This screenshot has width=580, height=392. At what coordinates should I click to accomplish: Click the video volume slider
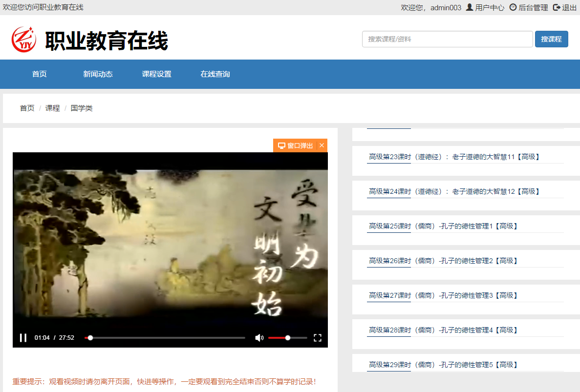click(x=287, y=338)
